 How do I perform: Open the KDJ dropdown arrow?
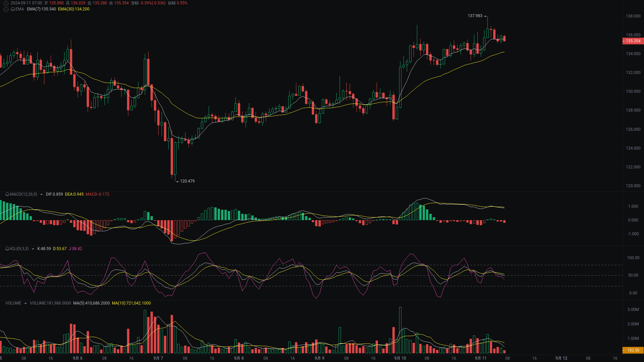tap(33, 249)
